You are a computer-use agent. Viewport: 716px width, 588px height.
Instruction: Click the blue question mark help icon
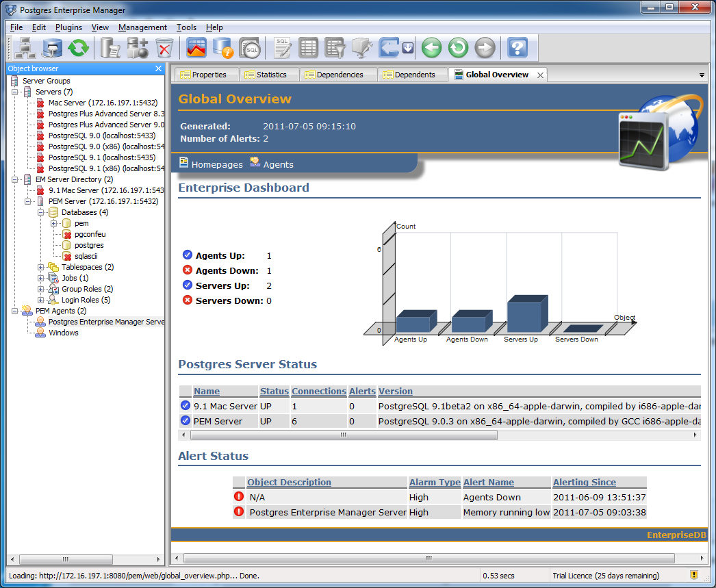click(x=517, y=48)
